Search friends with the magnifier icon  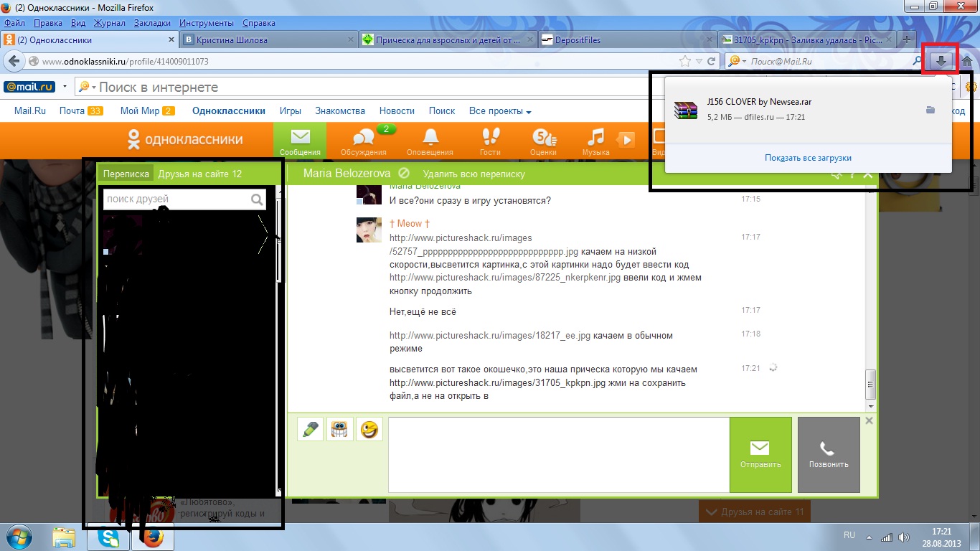coord(257,199)
